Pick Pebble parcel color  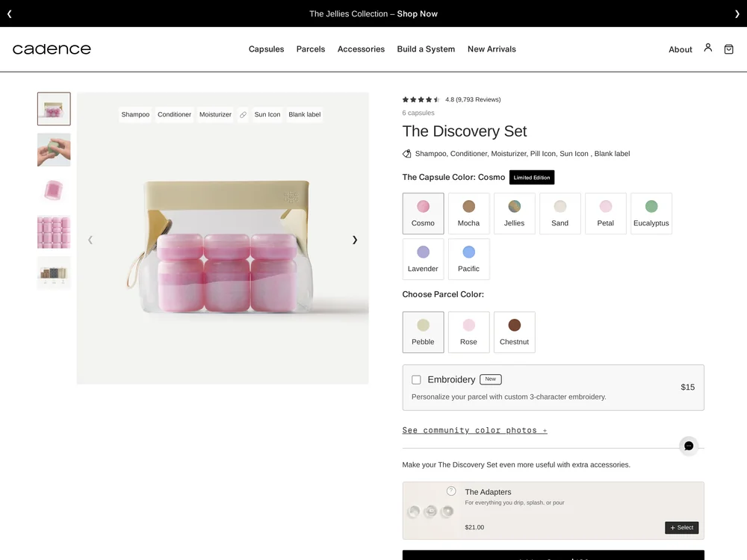pos(423,332)
